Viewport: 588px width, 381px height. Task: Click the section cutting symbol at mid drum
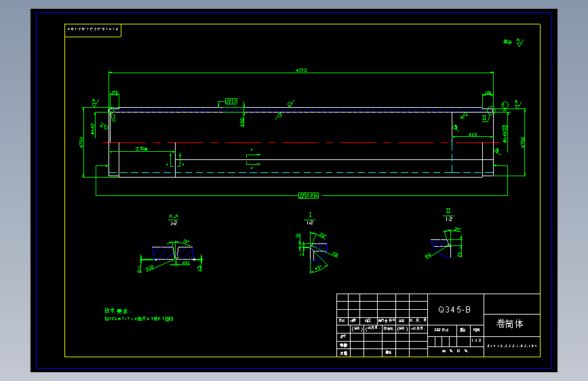pyautogui.click(x=253, y=159)
